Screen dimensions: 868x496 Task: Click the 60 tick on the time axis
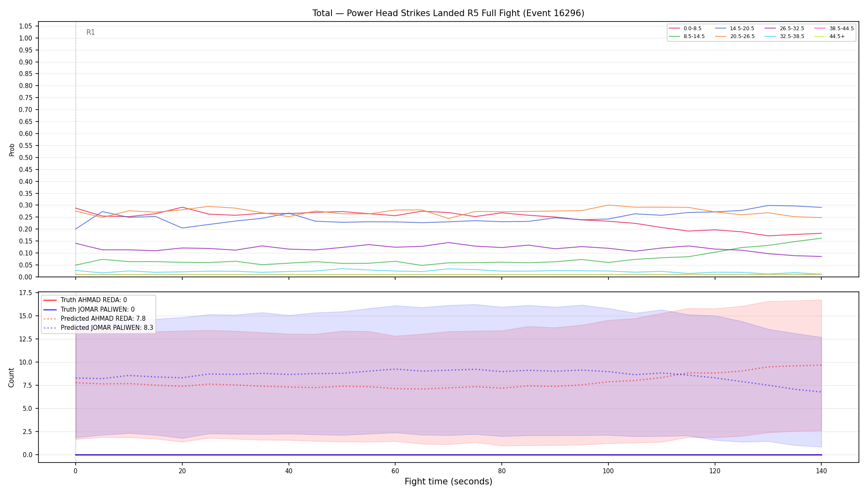(395, 471)
